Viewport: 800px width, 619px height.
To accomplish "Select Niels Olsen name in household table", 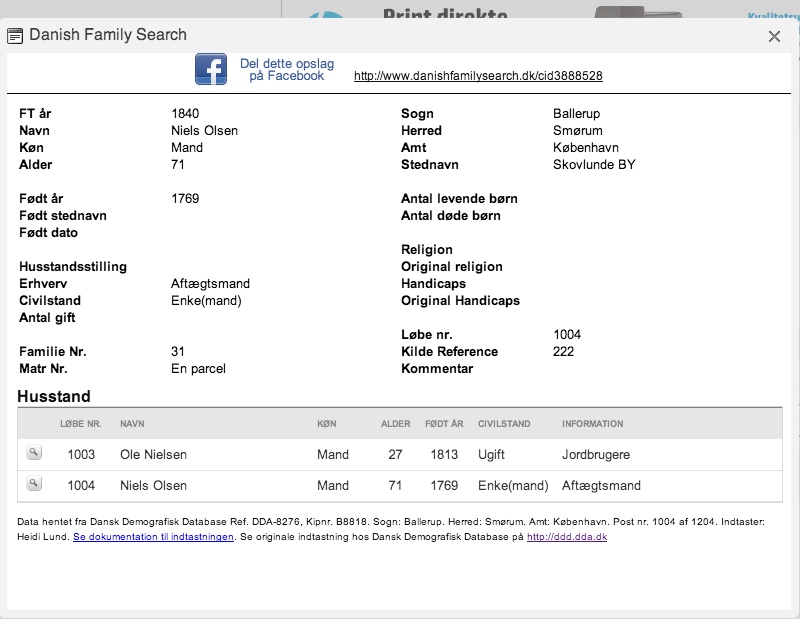I will coord(153,486).
